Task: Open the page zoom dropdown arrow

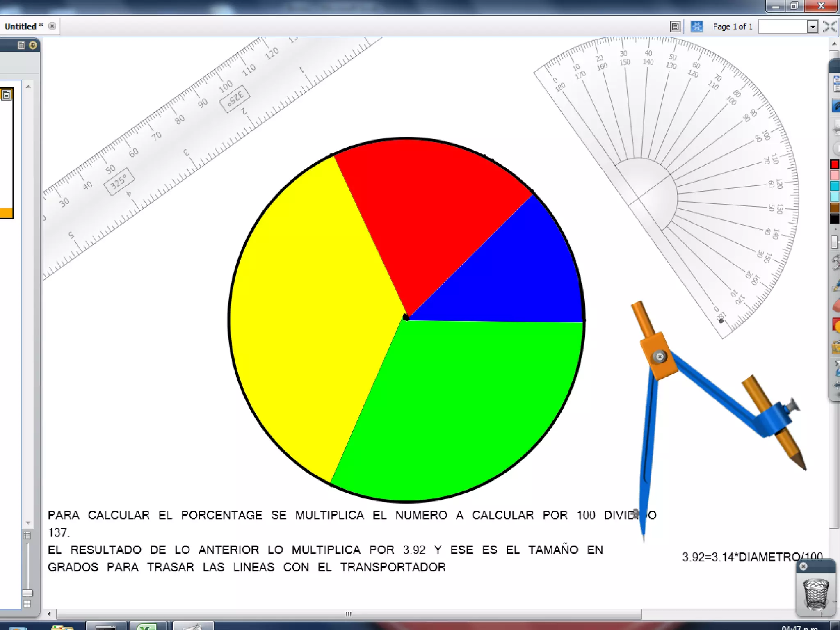Action: coord(812,27)
